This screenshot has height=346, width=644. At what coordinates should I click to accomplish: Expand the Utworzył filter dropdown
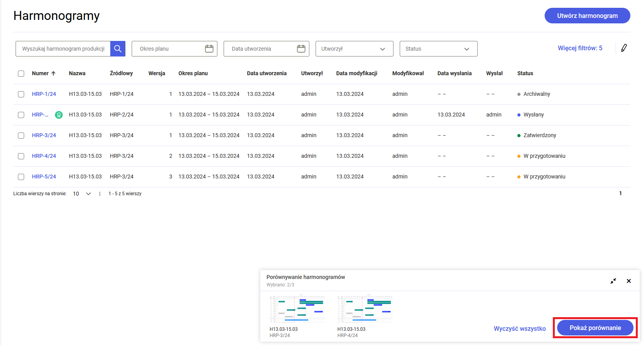(354, 49)
